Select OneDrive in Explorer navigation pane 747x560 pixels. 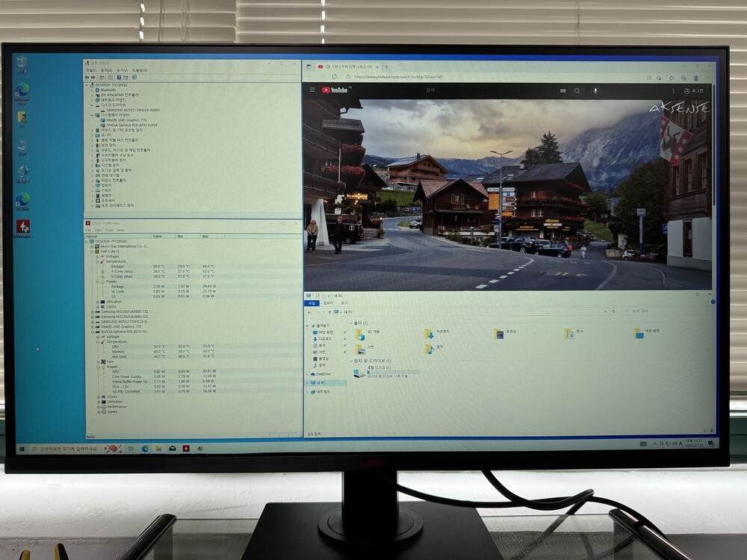(323, 374)
